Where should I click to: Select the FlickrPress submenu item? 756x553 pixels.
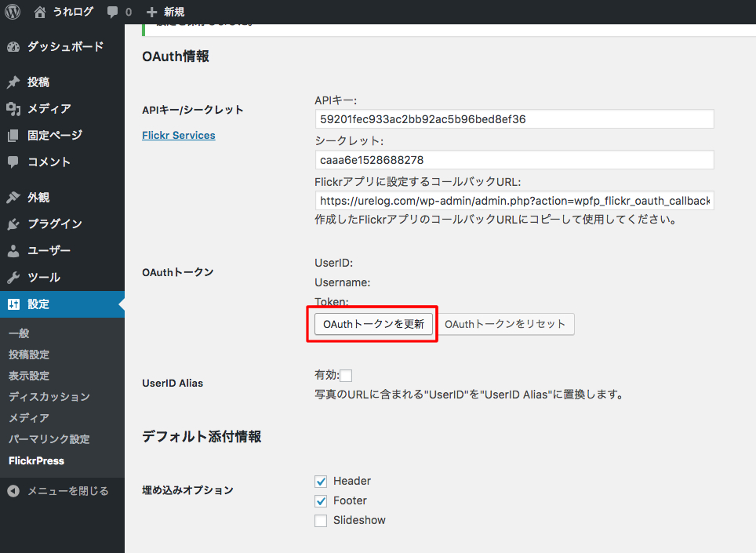coord(36,461)
